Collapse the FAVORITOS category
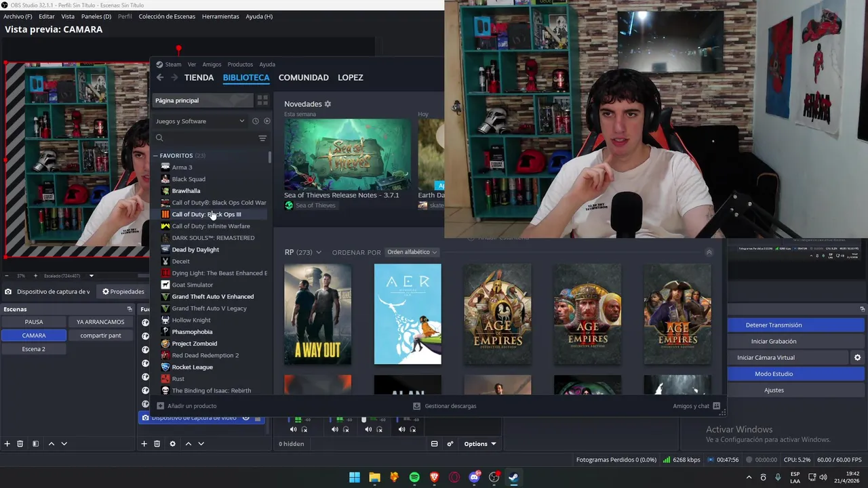 tap(155, 155)
